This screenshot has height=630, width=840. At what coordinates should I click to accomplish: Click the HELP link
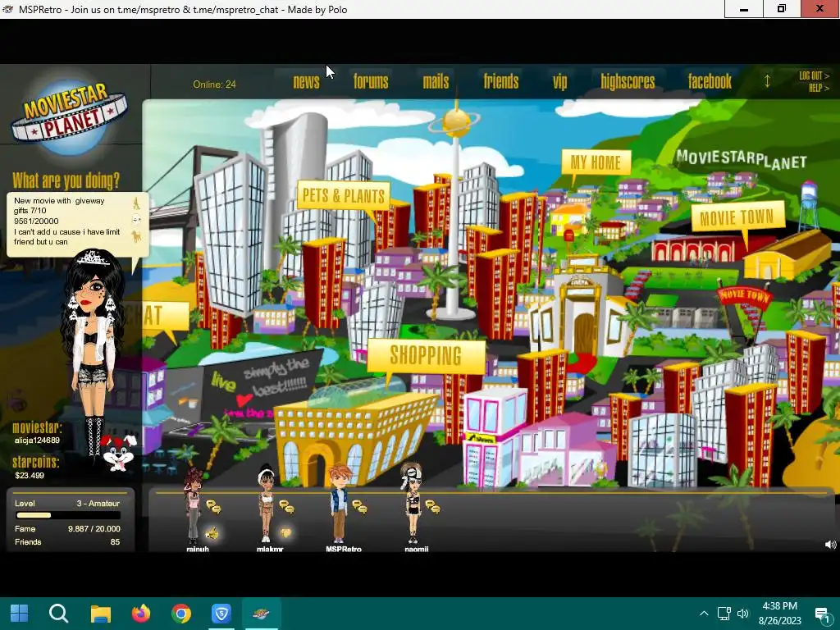(x=819, y=88)
